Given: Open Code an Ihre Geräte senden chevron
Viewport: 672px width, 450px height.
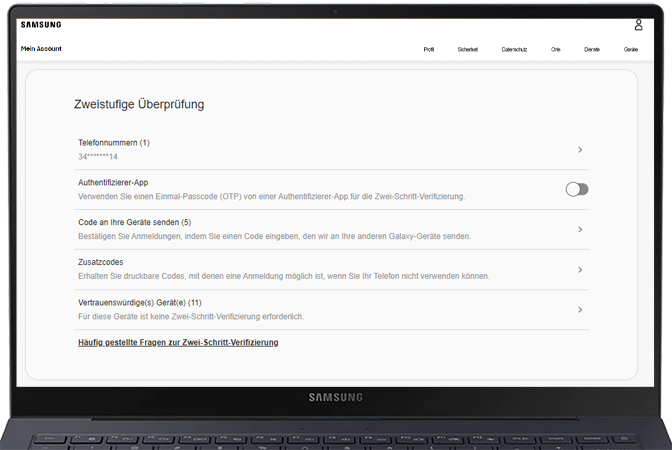Looking at the screenshot, I should (x=580, y=230).
